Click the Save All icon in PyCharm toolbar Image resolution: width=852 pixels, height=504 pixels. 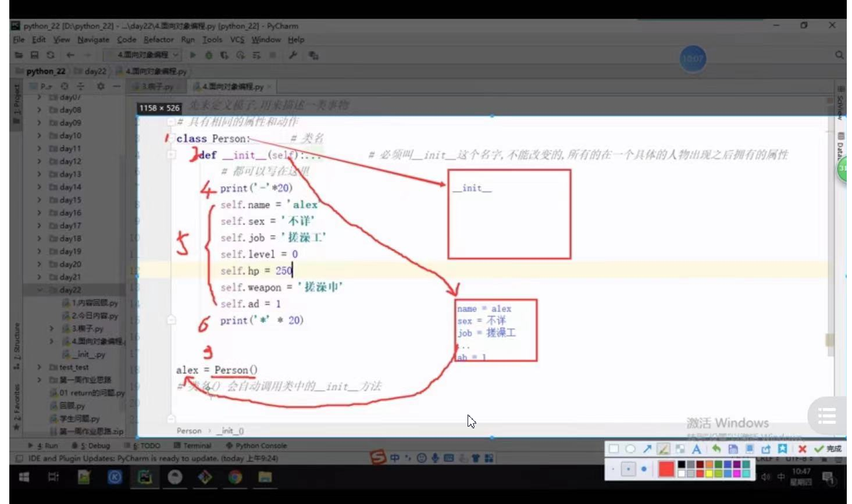[x=34, y=55]
